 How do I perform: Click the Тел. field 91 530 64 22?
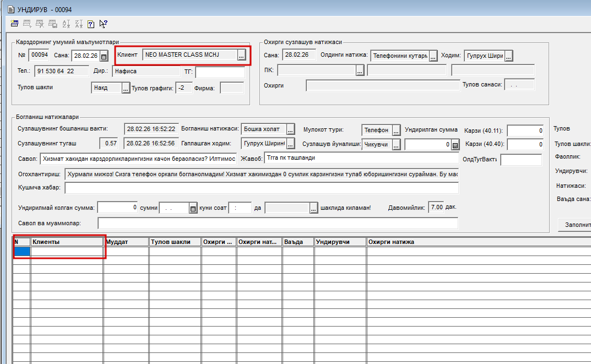[x=62, y=71]
